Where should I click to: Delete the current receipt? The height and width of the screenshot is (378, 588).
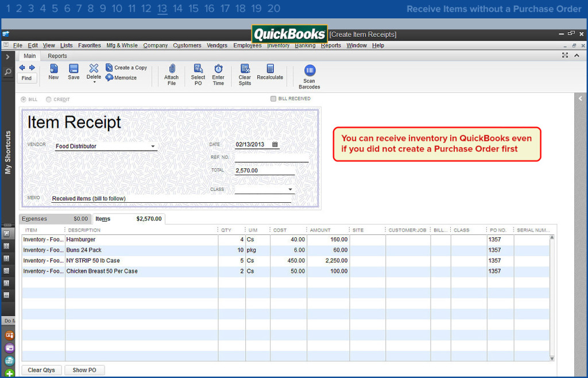[x=94, y=72]
